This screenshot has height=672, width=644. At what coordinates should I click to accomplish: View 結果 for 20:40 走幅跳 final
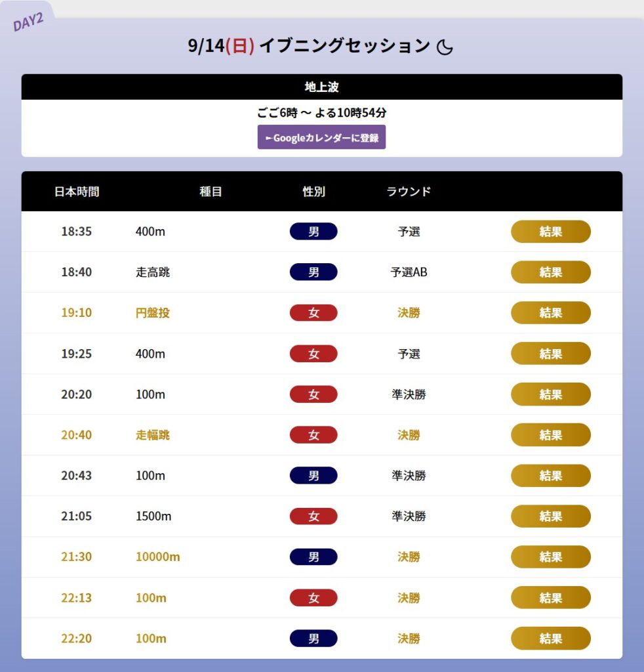pos(551,435)
